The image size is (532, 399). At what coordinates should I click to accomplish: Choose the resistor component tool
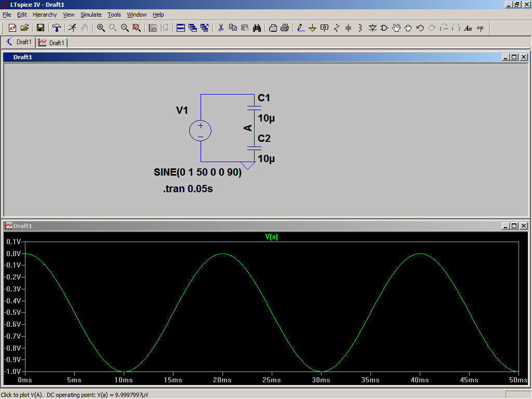pos(336,28)
